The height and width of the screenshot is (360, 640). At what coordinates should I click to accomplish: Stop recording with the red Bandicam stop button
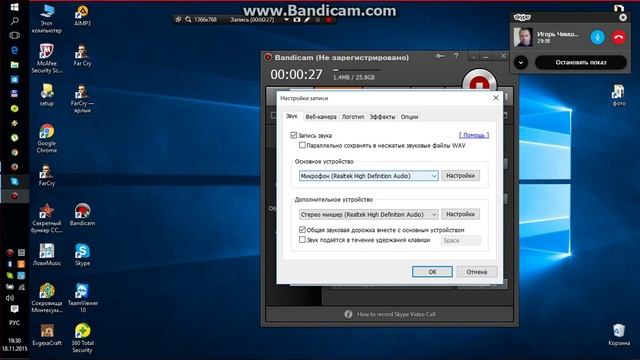pos(479,83)
